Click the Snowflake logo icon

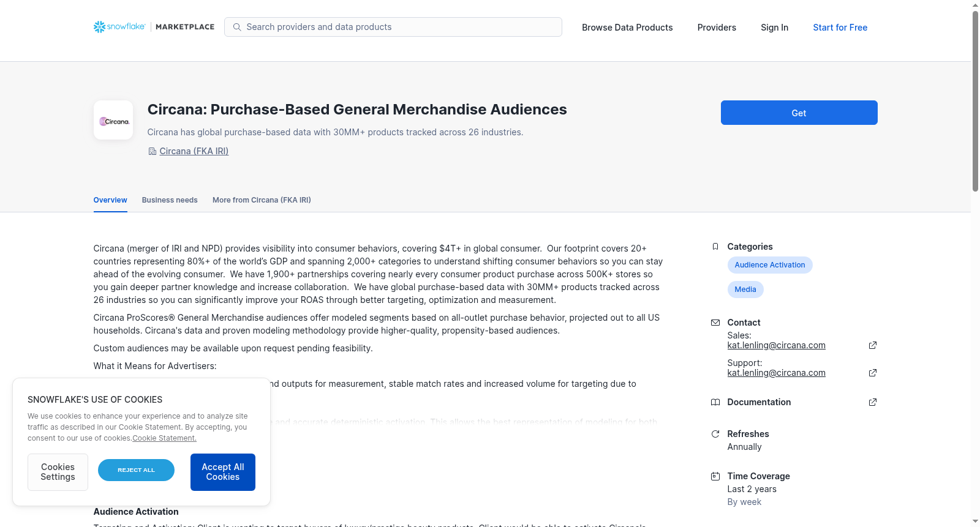pos(99,27)
